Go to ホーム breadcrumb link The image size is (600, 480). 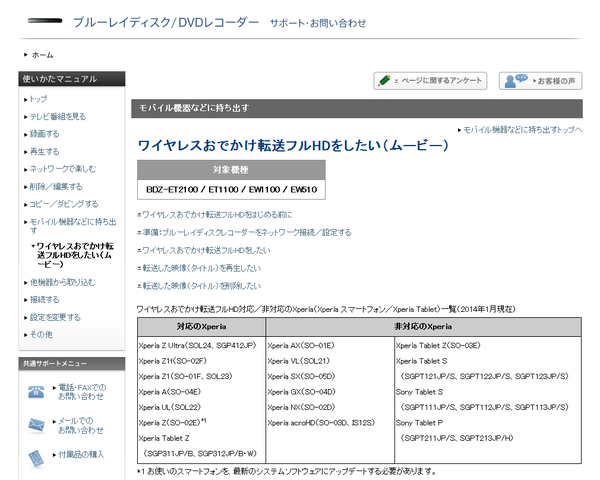(42, 55)
